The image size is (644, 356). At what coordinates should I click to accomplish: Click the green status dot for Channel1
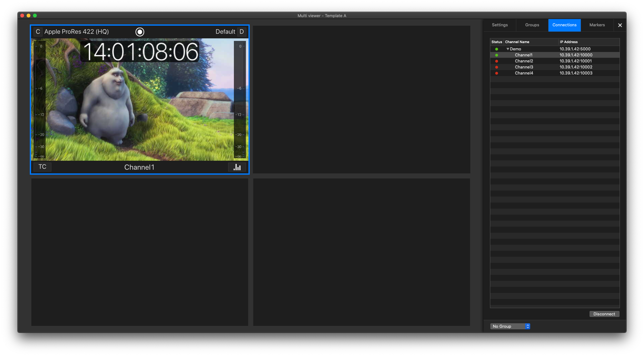[497, 55]
